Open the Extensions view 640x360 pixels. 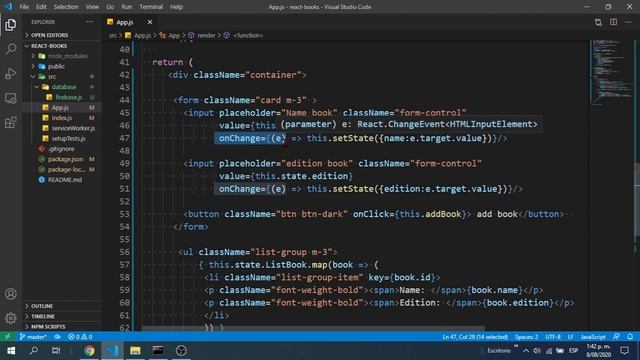(x=11, y=122)
